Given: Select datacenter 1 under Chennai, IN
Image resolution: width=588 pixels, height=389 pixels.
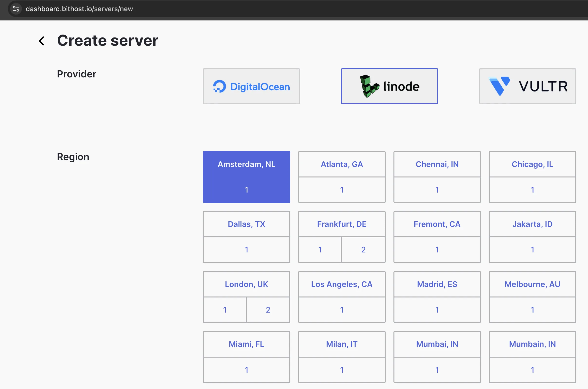Looking at the screenshot, I should 437,190.
